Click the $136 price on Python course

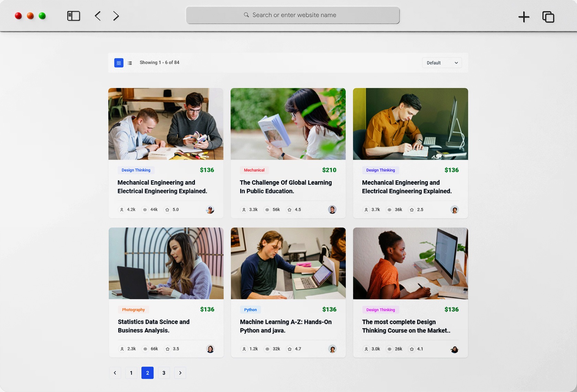(329, 309)
